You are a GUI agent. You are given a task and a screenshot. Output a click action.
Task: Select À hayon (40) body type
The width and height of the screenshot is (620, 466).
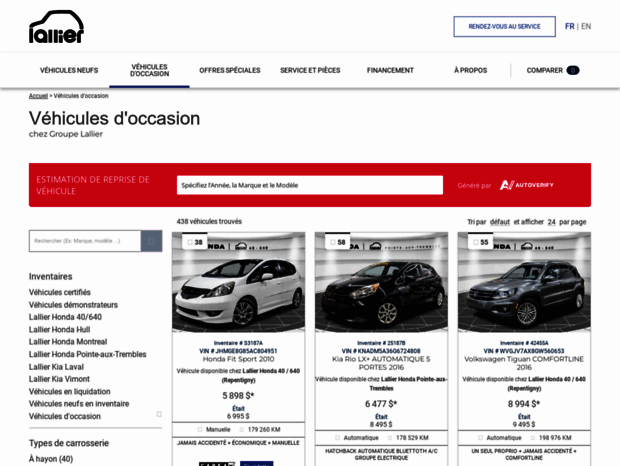(x=51, y=459)
